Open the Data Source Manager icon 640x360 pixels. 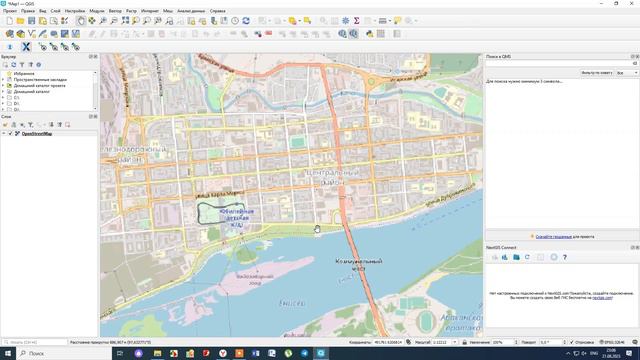[x=9, y=34]
